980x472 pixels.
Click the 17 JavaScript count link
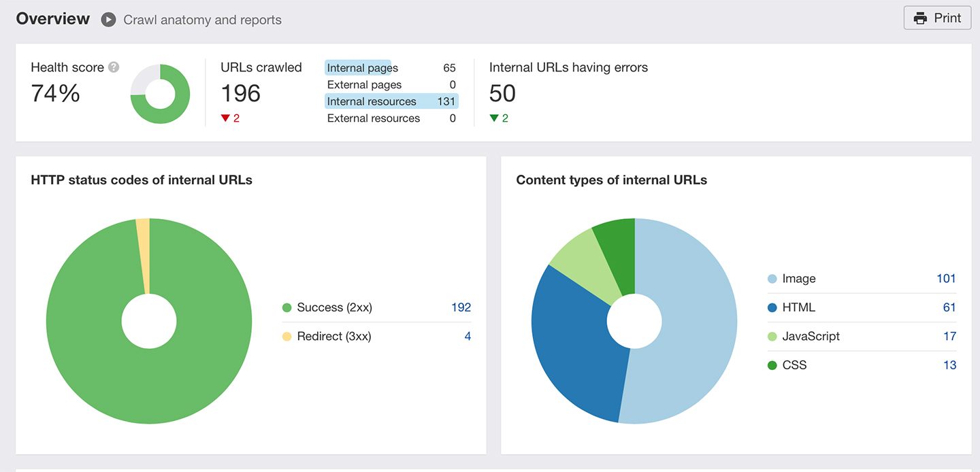tap(950, 336)
